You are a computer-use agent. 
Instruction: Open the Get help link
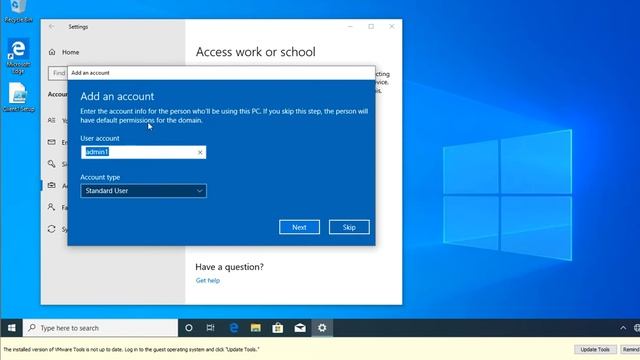pos(208,280)
